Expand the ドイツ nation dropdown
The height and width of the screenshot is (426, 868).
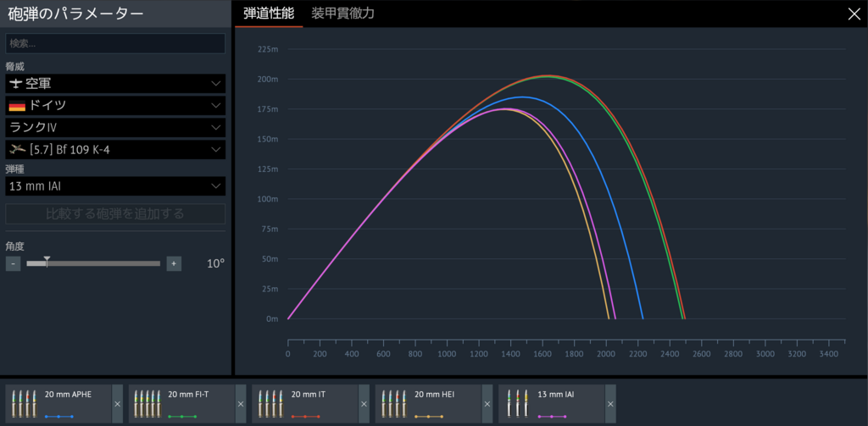point(115,106)
